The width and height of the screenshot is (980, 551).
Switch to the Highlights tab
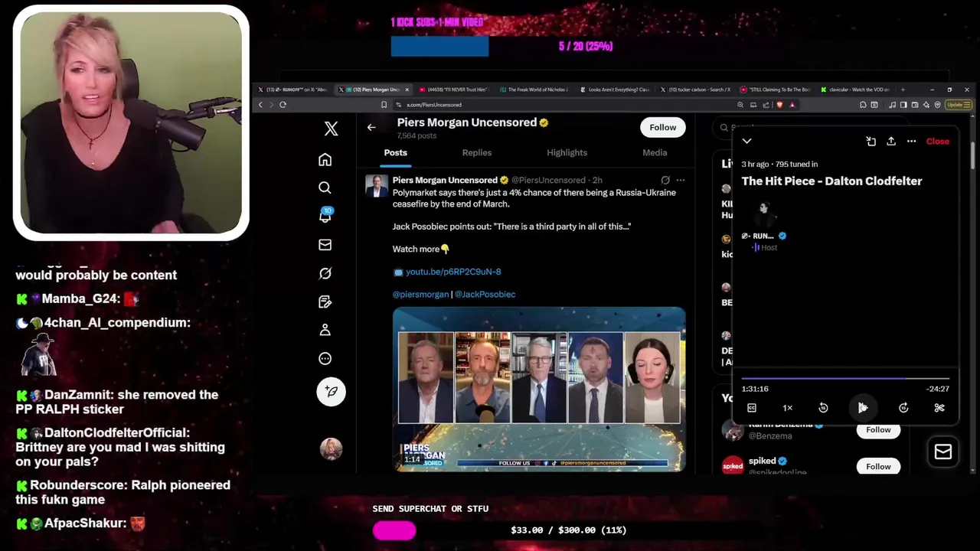567,152
